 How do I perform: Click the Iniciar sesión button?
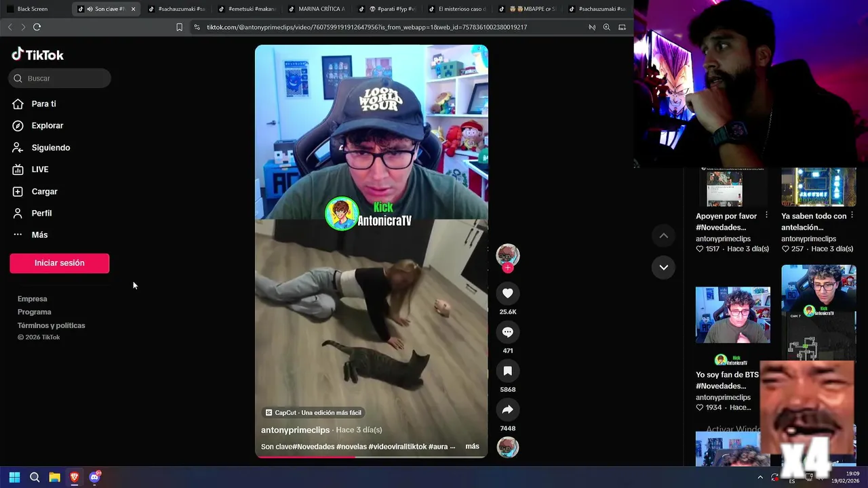(60, 263)
